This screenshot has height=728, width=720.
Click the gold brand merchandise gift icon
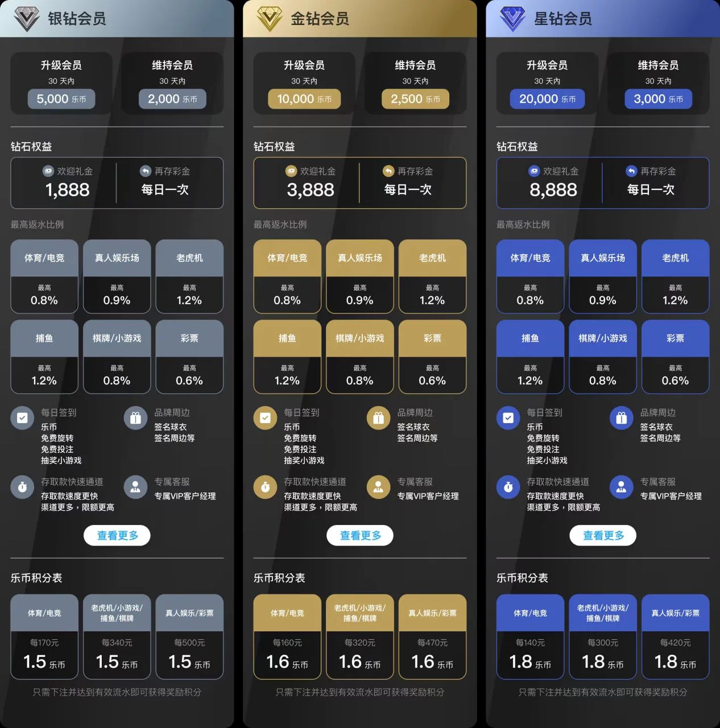(x=378, y=418)
